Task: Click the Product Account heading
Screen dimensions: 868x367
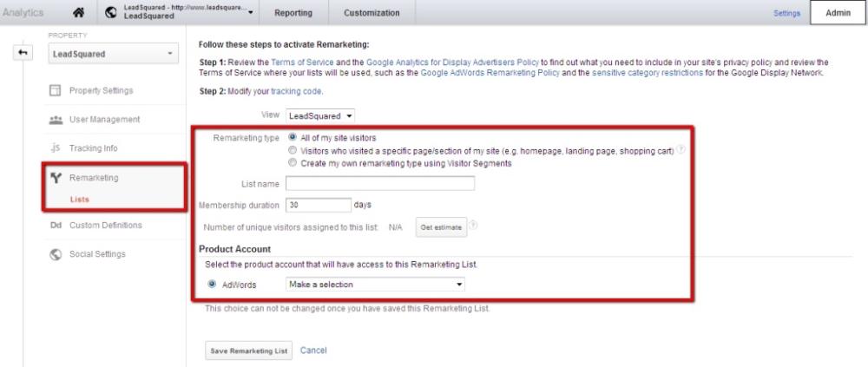Action: click(x=234, y=249)
